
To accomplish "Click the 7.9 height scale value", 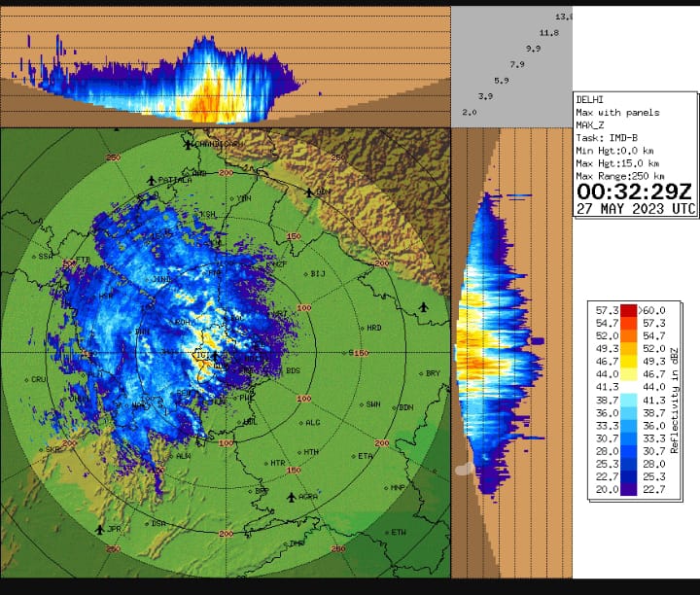I will click(517, 64).
